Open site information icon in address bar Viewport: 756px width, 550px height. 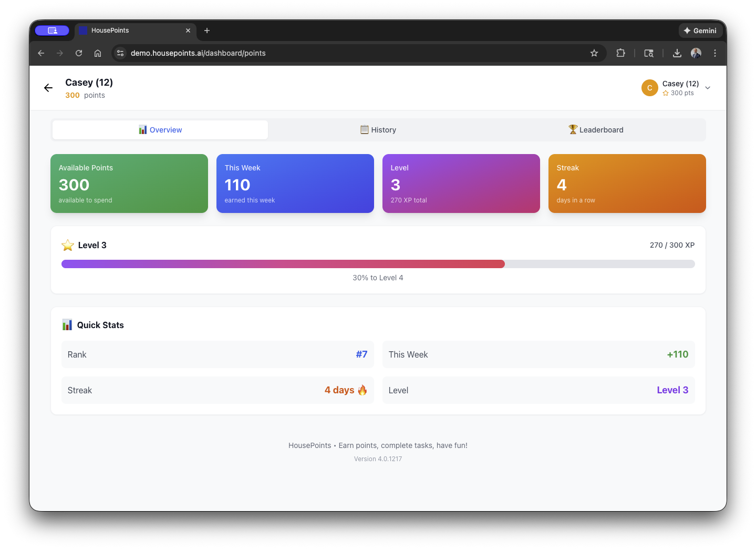120,53
